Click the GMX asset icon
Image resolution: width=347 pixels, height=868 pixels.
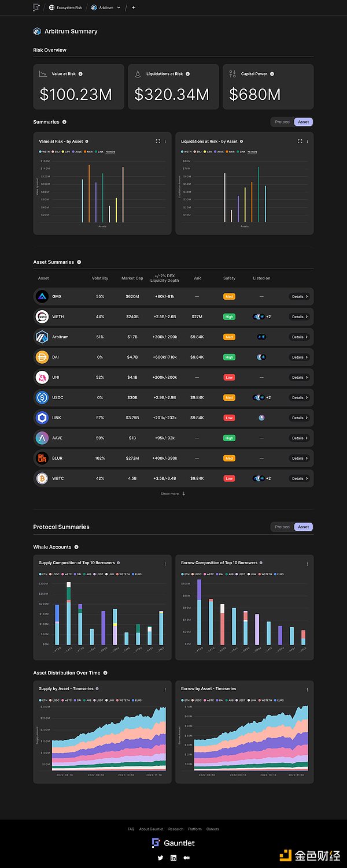pos(43,296)
